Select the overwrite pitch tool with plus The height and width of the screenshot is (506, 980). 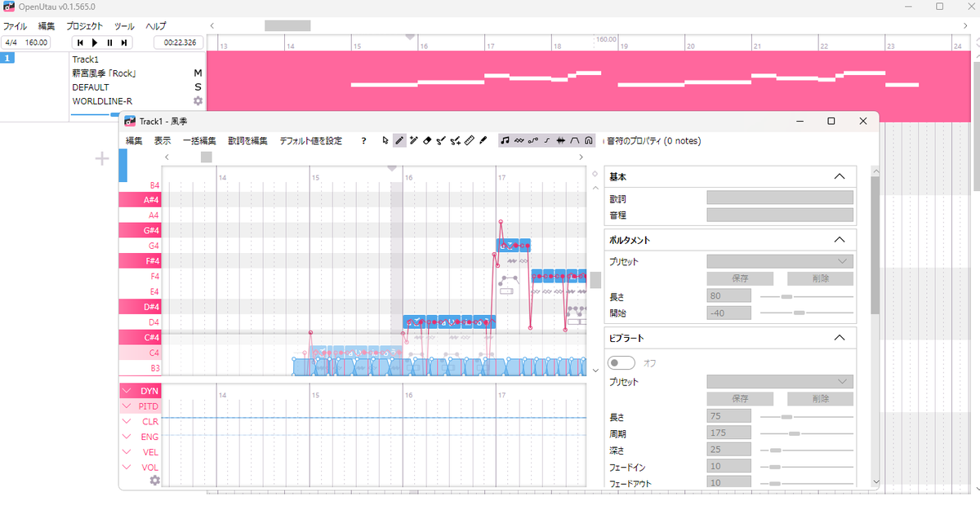pyautogui.click(x=455, y=141)
